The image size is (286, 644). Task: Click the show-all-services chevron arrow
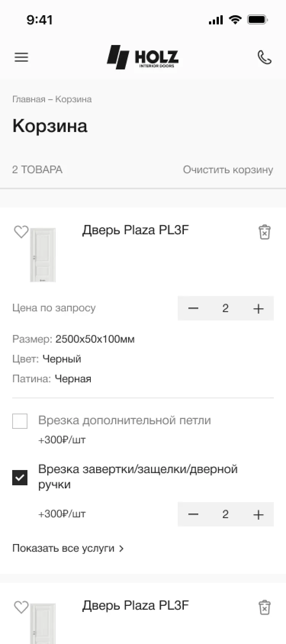pyautogui.click(x=121, y=549)
